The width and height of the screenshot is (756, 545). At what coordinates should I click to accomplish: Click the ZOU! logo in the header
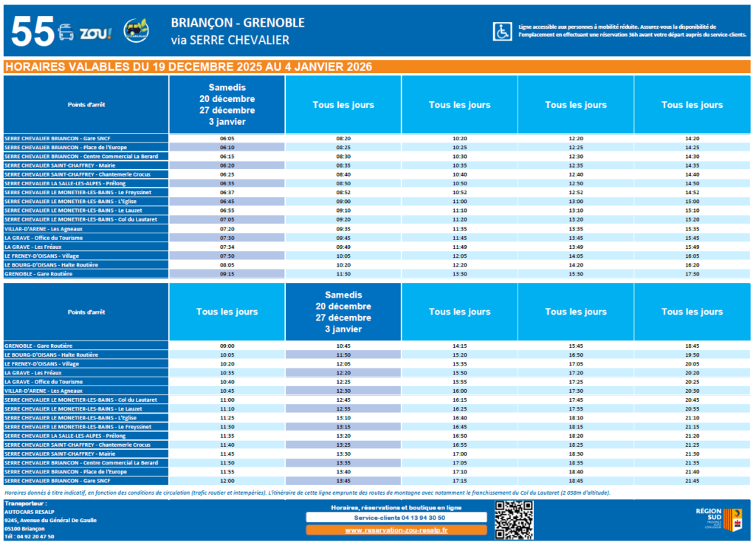pos(95,32)
